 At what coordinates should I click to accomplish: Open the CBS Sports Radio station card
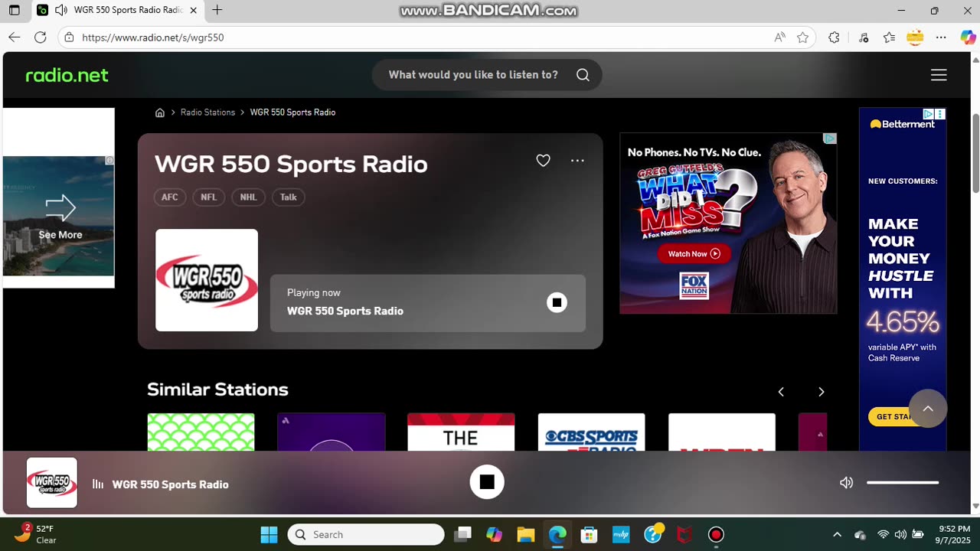[591, 432]
